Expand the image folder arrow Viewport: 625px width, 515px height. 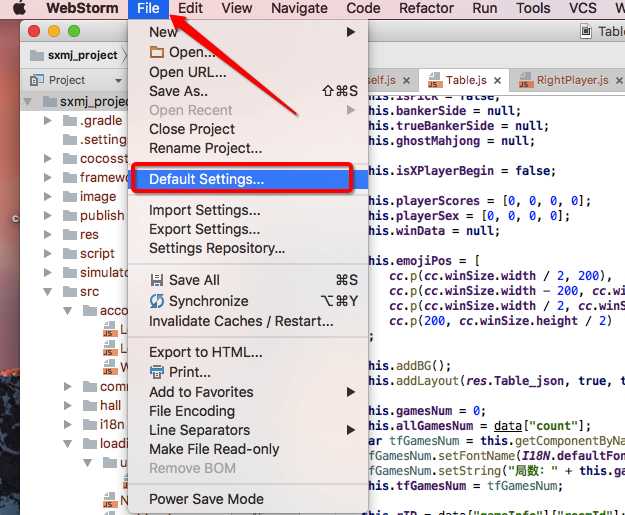(x=47, y=196)
